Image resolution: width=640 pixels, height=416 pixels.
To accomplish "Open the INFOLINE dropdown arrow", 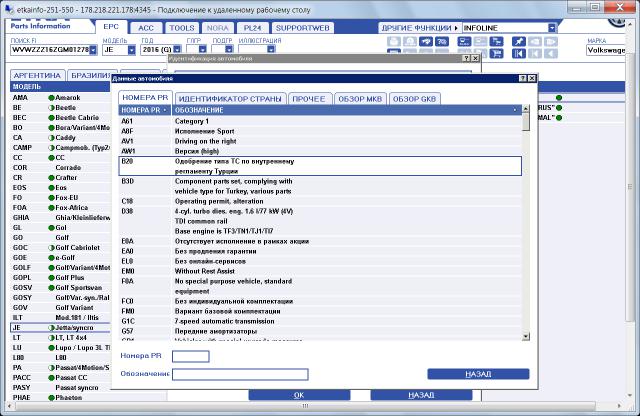I will click(552, 28).
